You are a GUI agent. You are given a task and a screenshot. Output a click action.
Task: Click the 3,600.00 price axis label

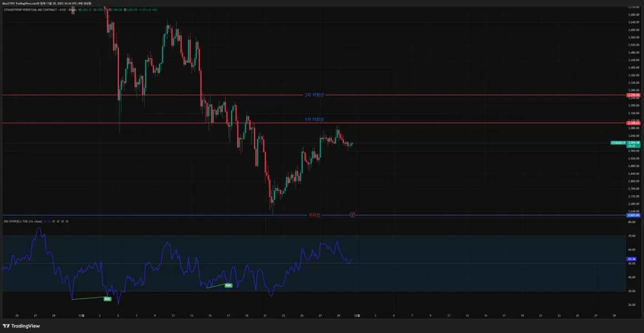pyautogui.click(x=634, y=29)
